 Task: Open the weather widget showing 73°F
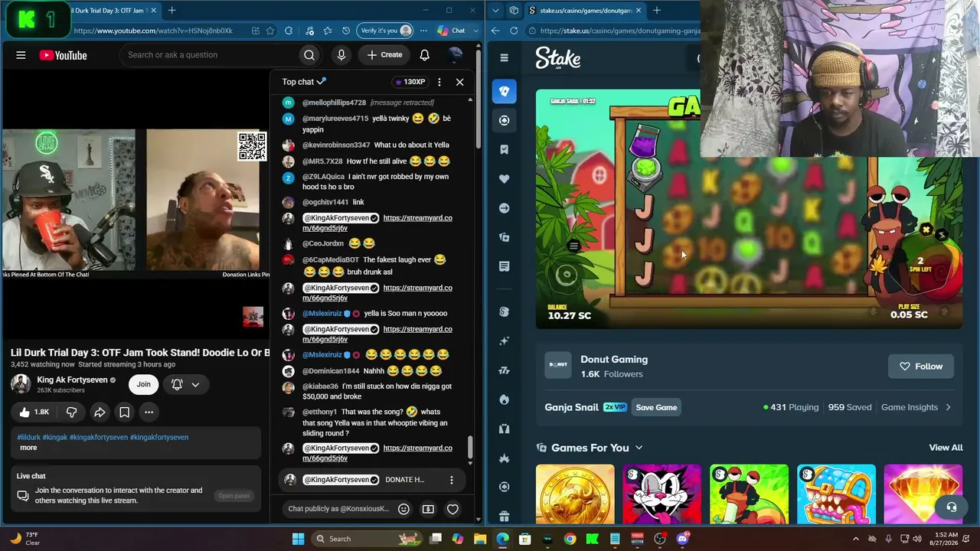tap(25, 539)
